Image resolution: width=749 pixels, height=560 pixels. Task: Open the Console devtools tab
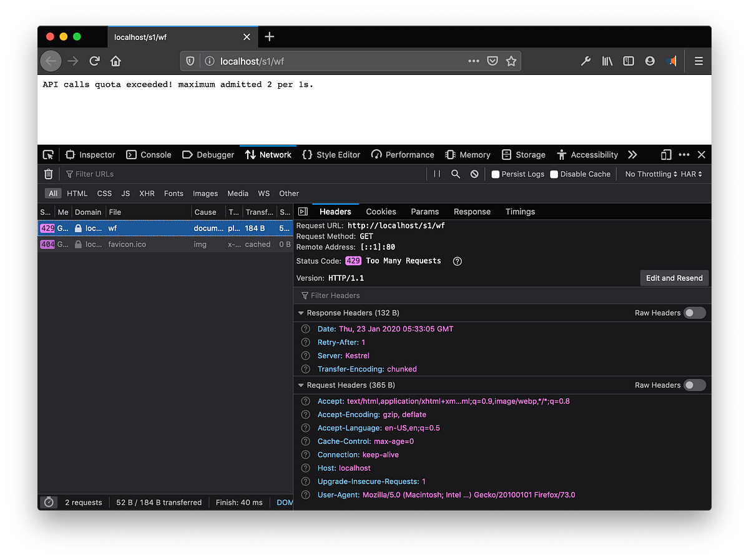tap(149, 155)
